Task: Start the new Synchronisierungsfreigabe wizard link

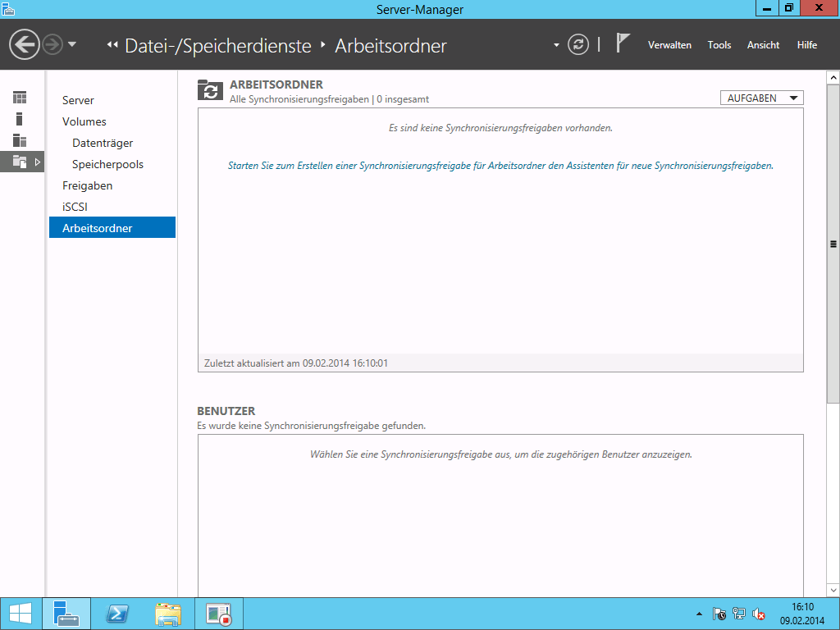Action: (500, 166)
